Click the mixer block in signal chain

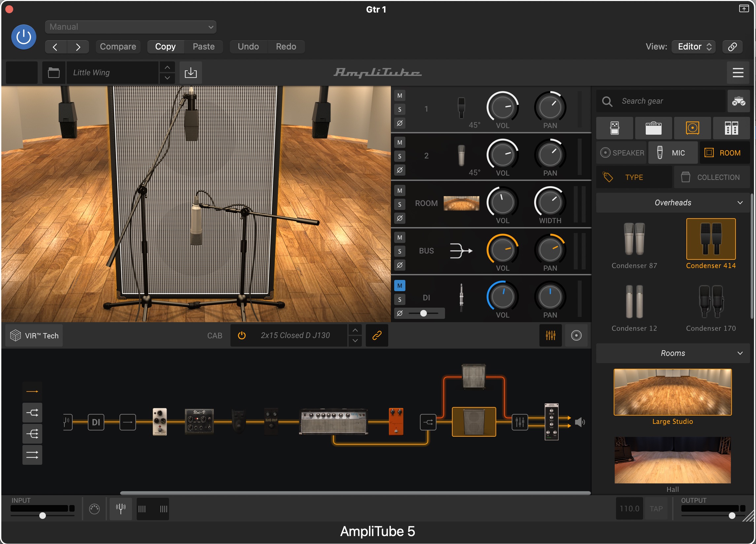pyautogui.click(x=520, y=422)
